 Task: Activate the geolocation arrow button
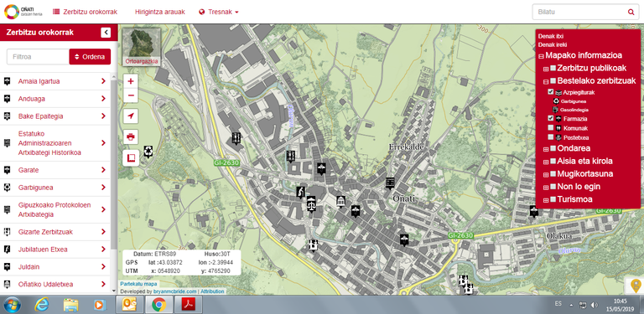pyautogui.click(x=131, y=116)
